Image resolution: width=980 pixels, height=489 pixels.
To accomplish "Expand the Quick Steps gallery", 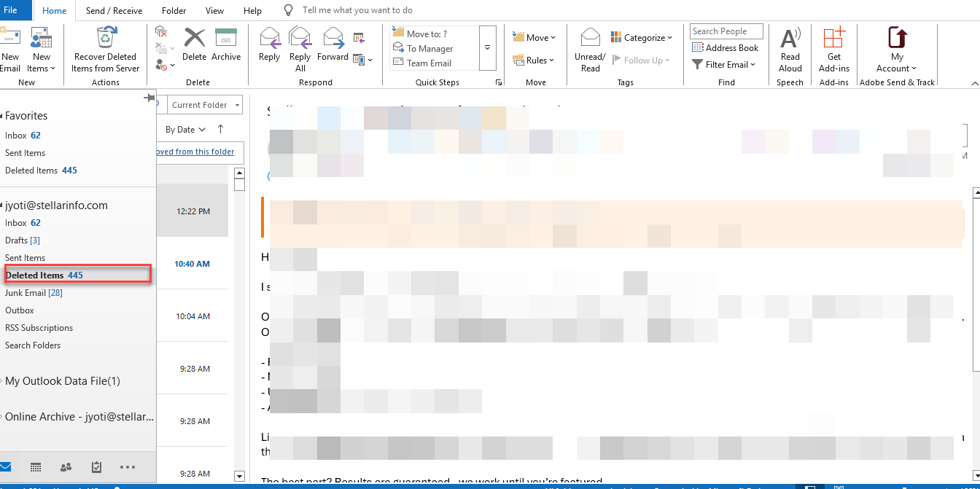I will tap(488, 47).
